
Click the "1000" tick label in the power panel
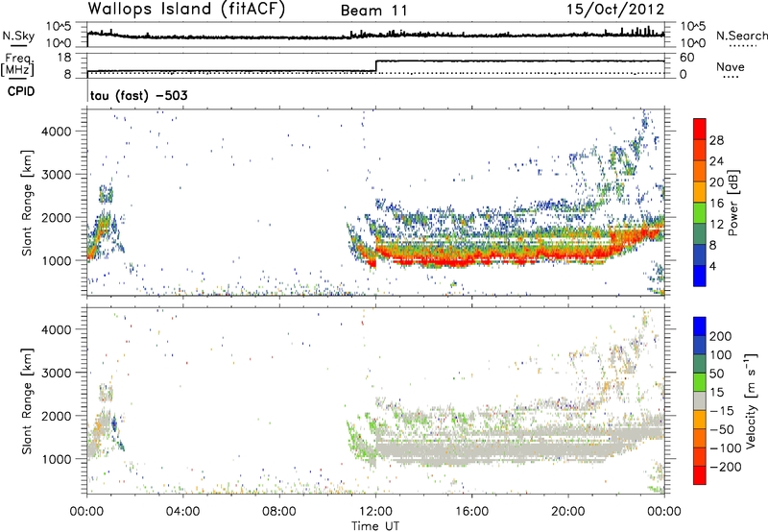coord(57,260)
